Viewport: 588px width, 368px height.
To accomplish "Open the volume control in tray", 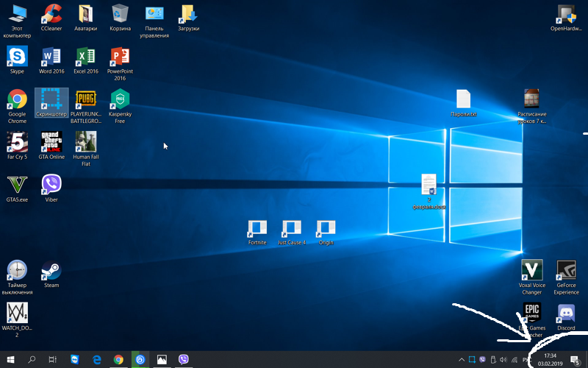I will tap(503, 360).
